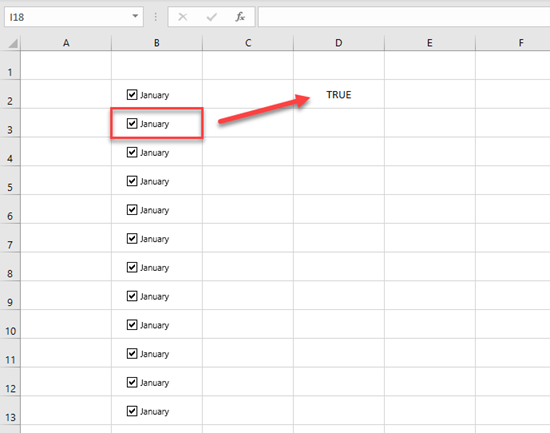Select empty cell C5
The width and height of the screenshot is (550, 433).
248,180
